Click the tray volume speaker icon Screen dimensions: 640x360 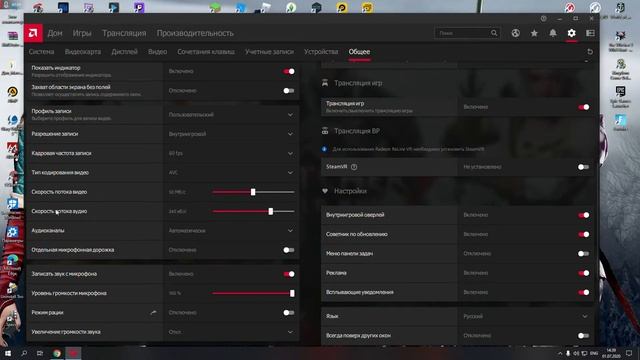576,353
